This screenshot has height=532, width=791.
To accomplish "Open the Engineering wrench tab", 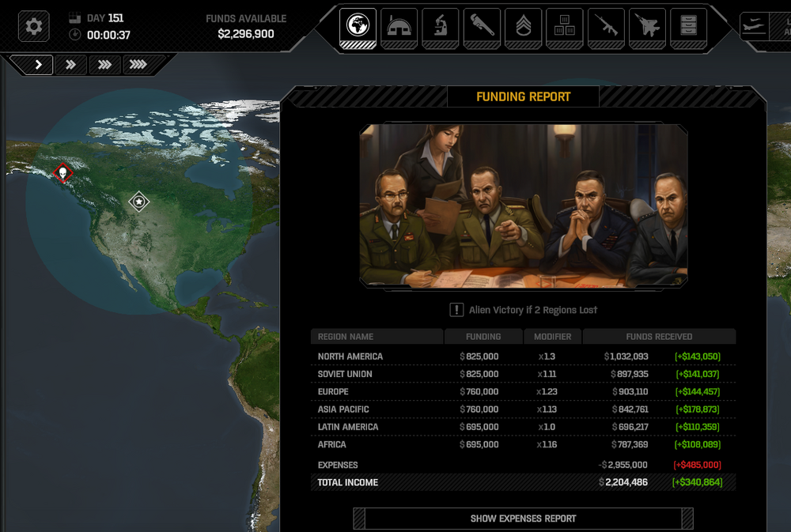I will [482, 28].
